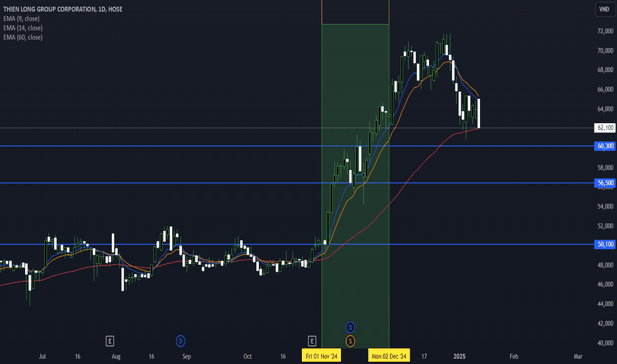Click the earnings E marker near November
Viewport: 617px width, 364px height.
pos(312,341)
